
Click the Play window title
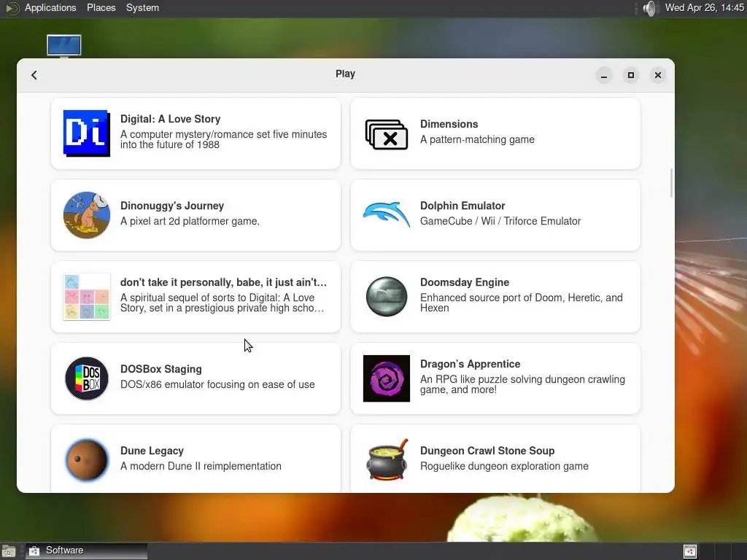tap(345, 74)
